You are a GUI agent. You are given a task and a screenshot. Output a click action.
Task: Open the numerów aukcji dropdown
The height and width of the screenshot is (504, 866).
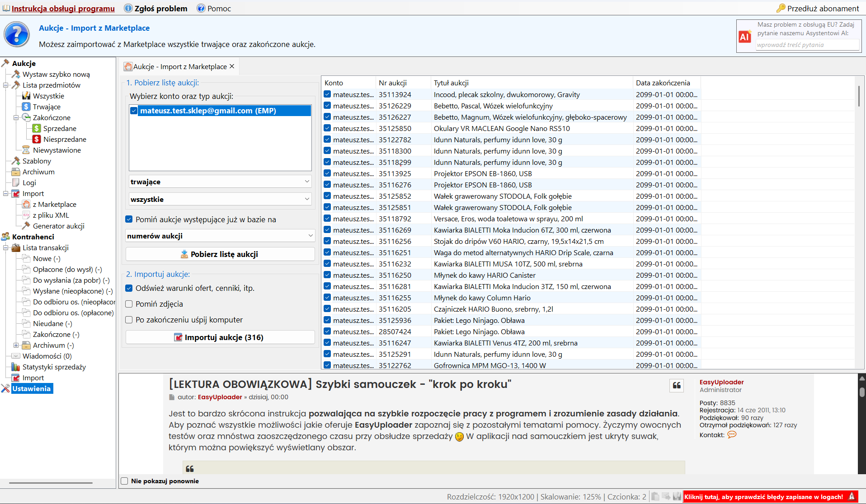click(220, 236)
